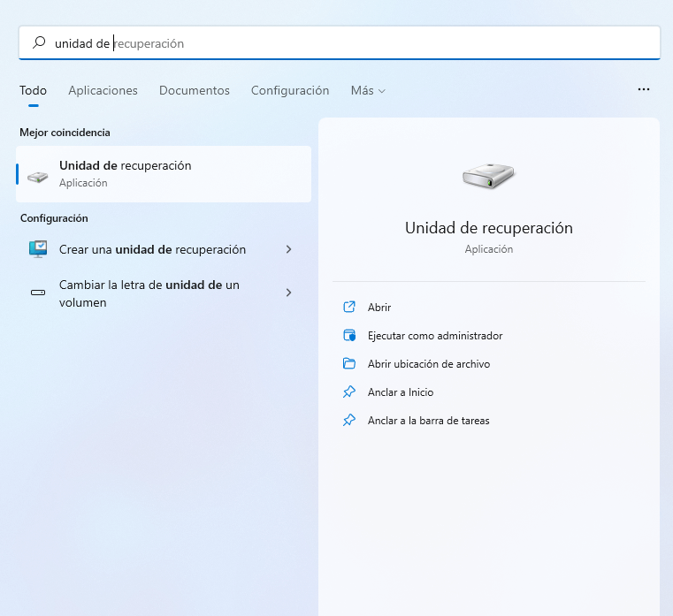Click the folder icon for file location
673x616 pixels.
click(349, 364)
